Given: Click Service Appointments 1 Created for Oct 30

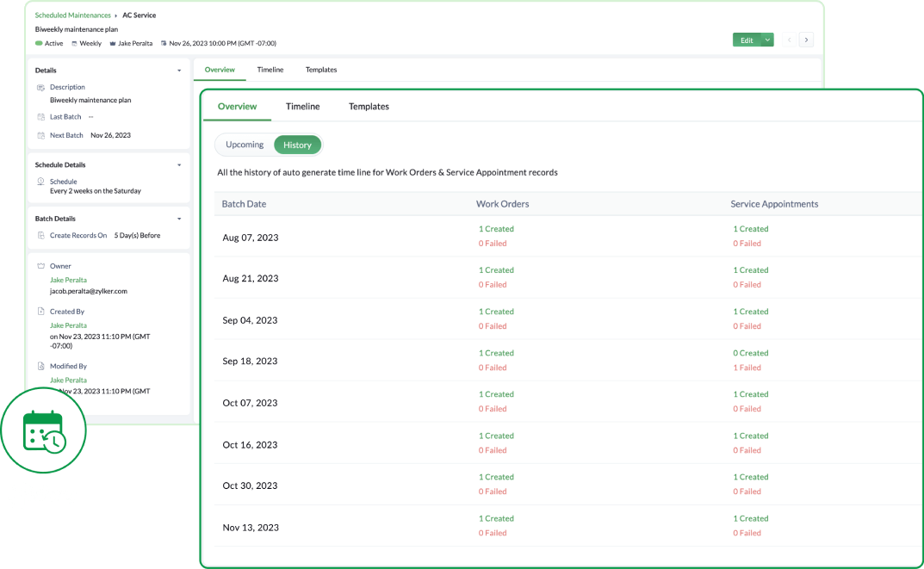Looking at the screenshot, I should (x=751, y=477).
